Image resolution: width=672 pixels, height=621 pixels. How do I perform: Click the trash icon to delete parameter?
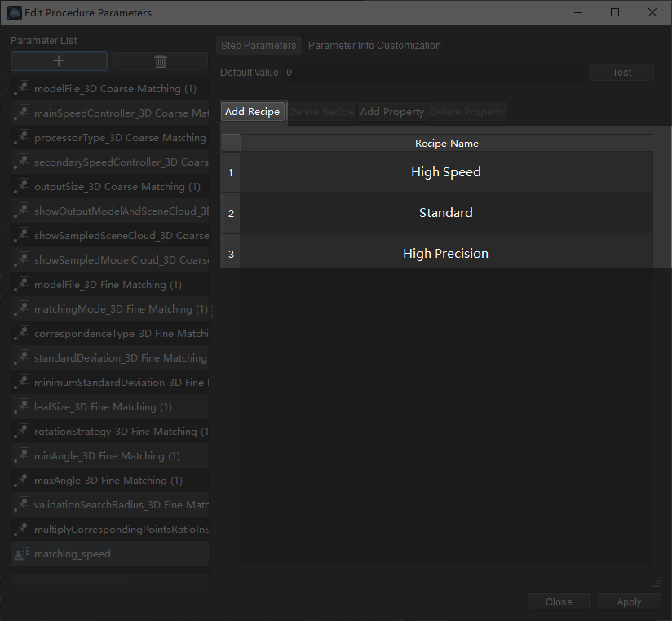point(161,61)
